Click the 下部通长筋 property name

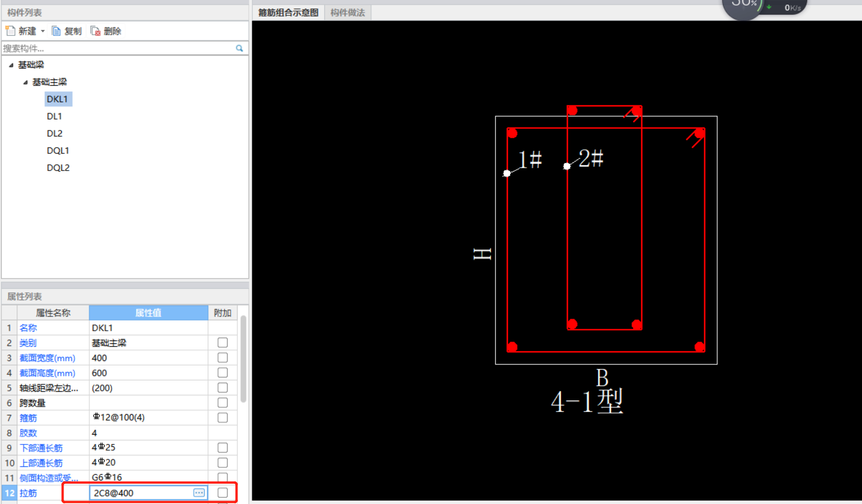[x=41, y=448]
